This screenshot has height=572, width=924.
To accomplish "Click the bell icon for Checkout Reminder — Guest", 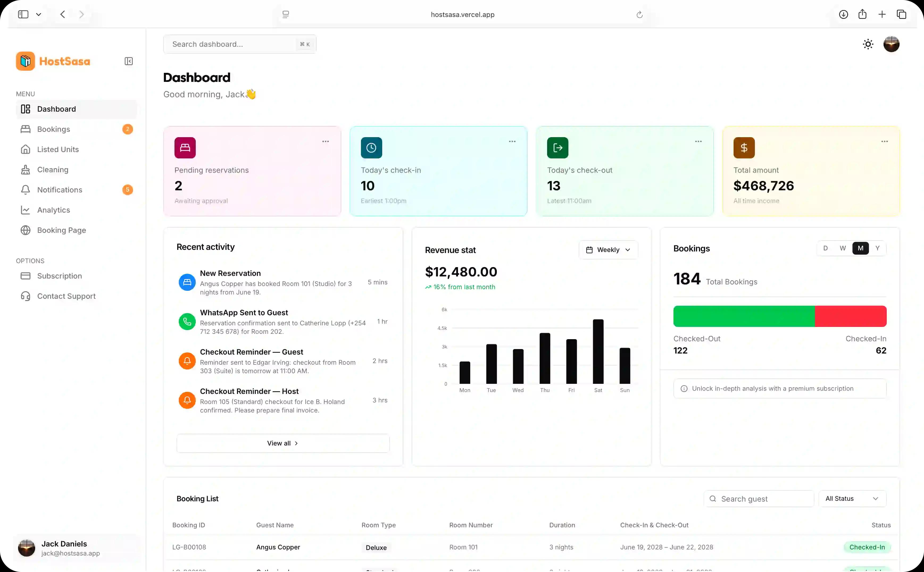I will (187, 361).
